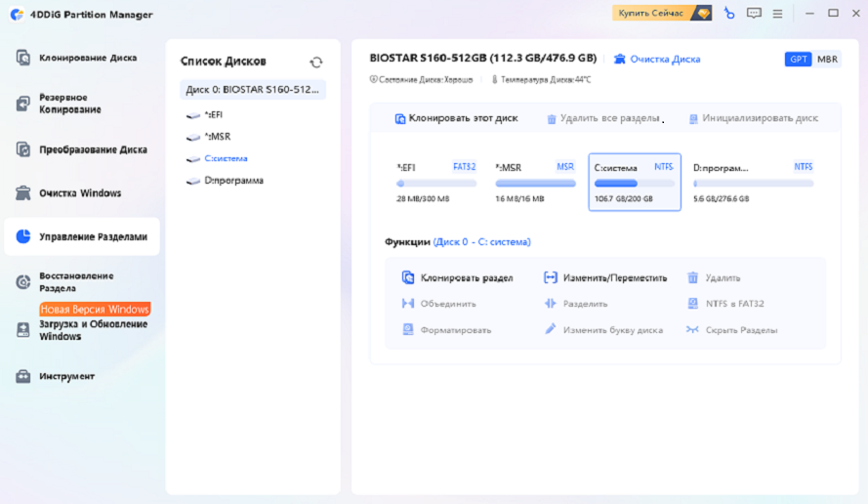Select the D:програм... NTFS partition card
868x504 pixels.
coord(754,183)
